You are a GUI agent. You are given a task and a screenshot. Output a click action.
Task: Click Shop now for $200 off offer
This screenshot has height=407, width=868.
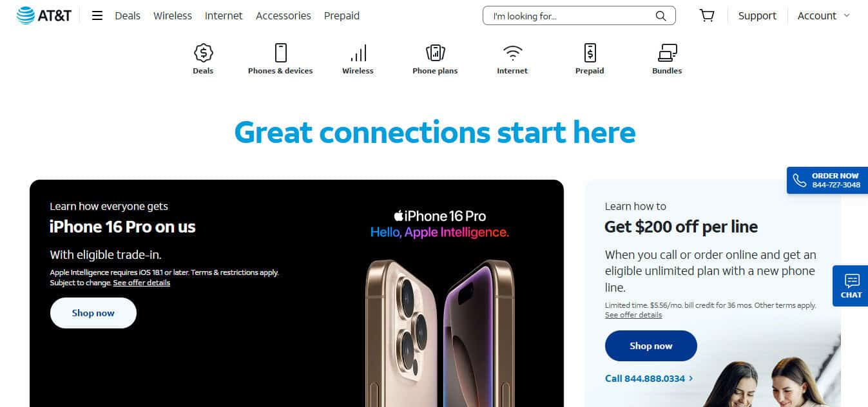tap(651, 346)
